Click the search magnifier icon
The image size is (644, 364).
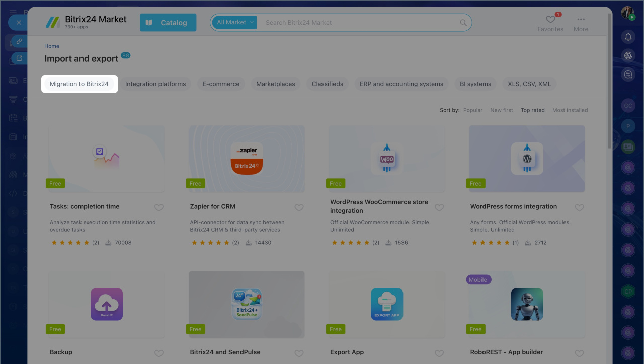[x=463, y=23]
